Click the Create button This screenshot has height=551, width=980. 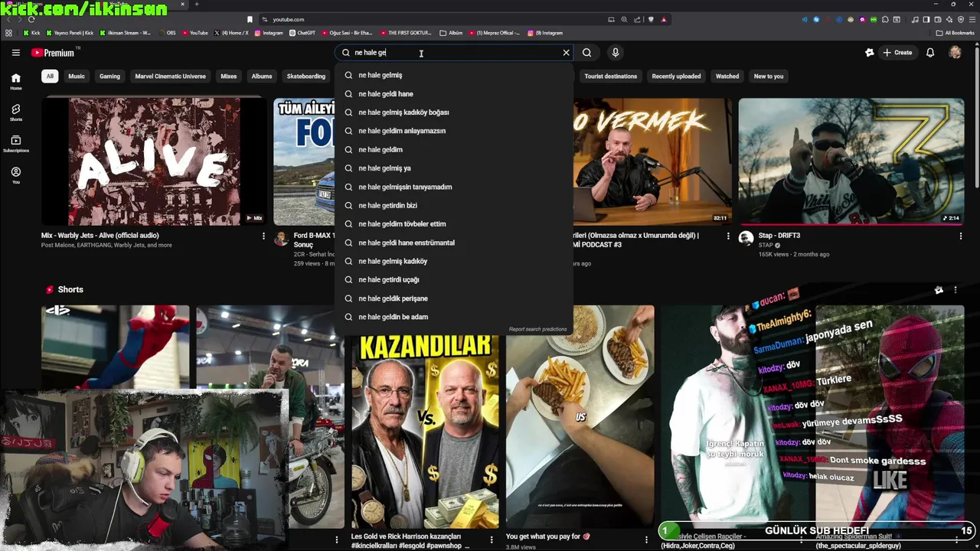(x=897, y=53)
